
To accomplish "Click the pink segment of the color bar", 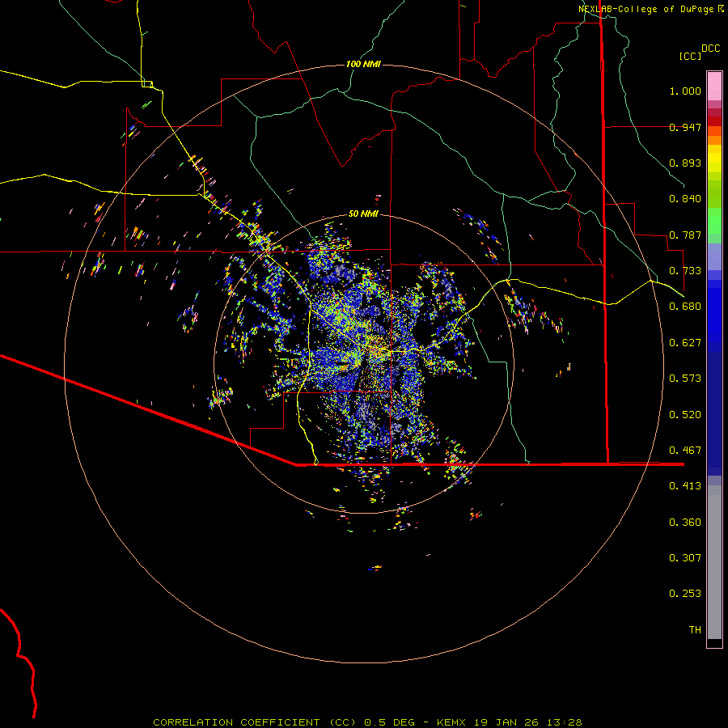I will point(714,87).
